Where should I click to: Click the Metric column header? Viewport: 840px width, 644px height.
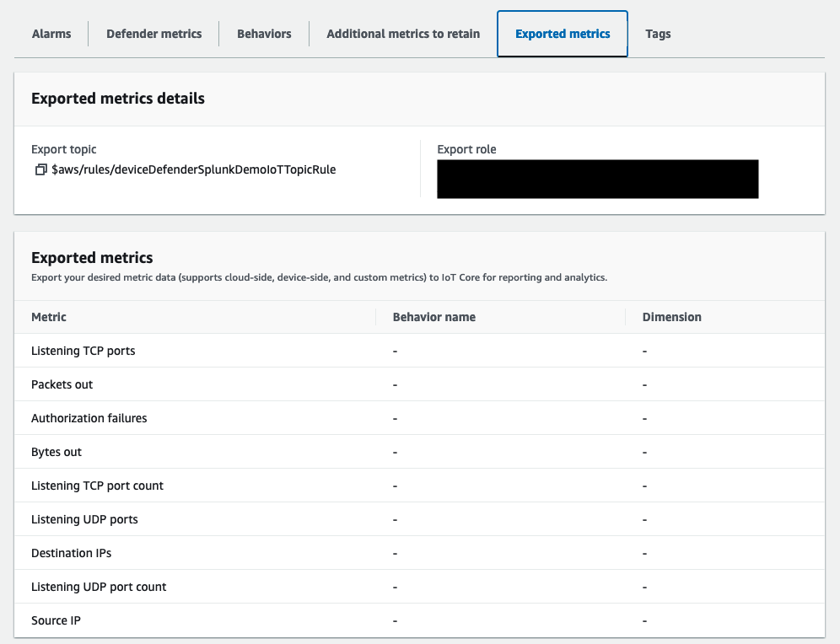(48, 317)
